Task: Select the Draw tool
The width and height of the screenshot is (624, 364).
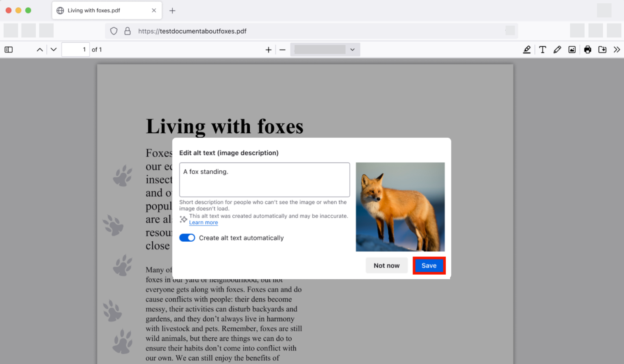Action: [x=557, y=49]
